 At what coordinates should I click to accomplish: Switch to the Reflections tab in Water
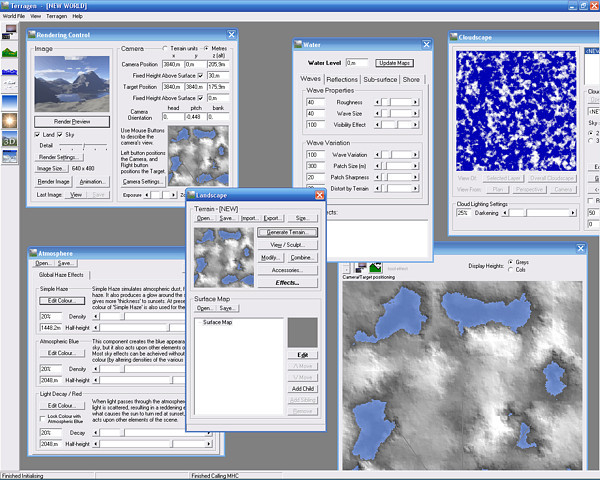342,79
